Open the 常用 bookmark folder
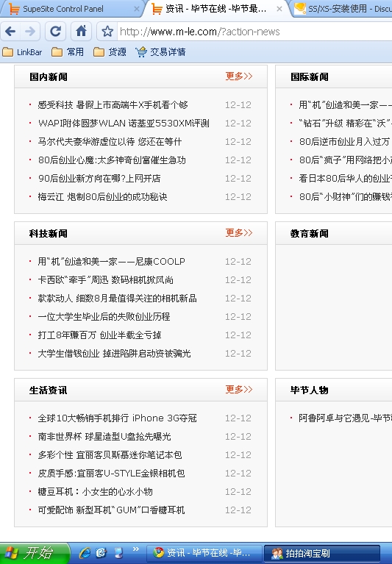Viewport: 392px width, 564px height. tap(68, 52)
